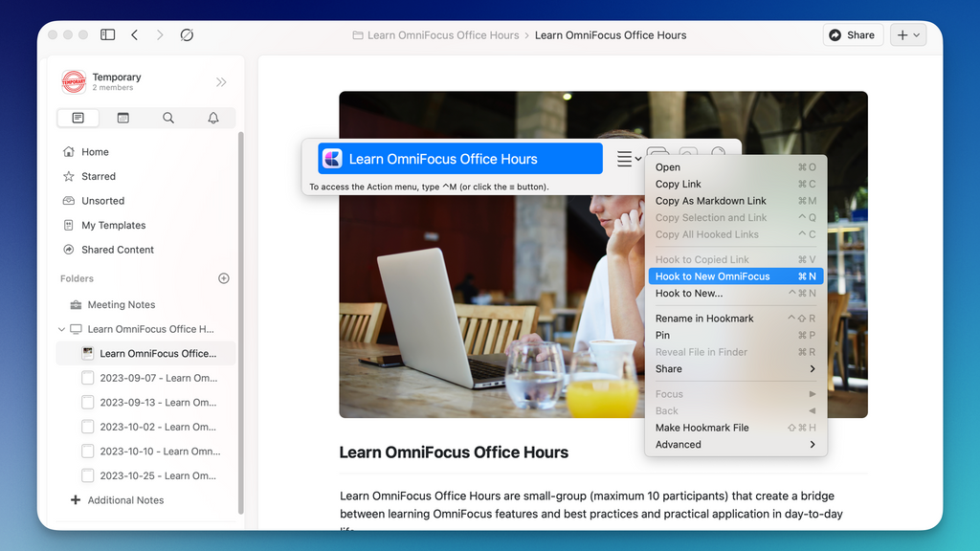
Task: Go forward using the right arrow
Action: click(x=160, y=35)
